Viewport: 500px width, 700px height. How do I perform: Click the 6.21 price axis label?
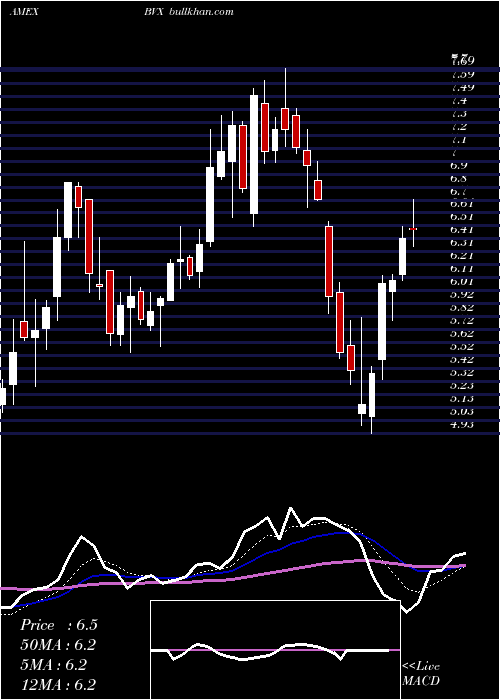tap(463, 255)
